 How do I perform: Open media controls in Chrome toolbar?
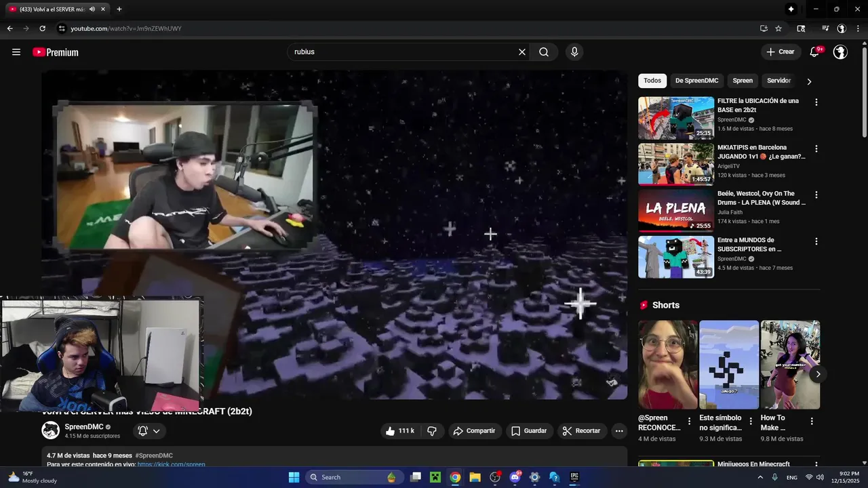pos(825,28)
